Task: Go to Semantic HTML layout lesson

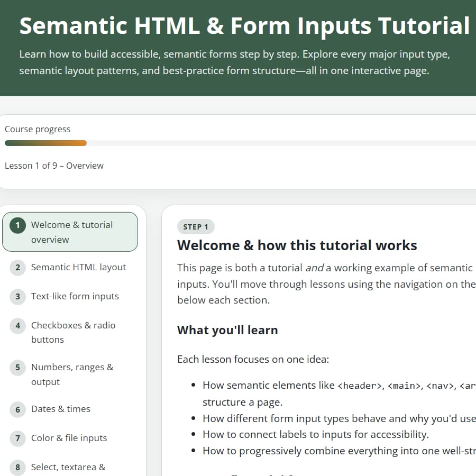Action: (x=70, y=268)
